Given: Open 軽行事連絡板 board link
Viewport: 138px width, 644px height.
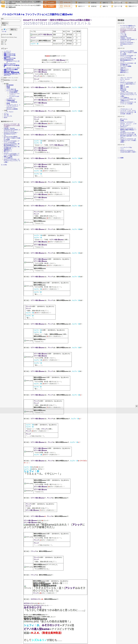Looking at the screenshot, I should 10,85.
